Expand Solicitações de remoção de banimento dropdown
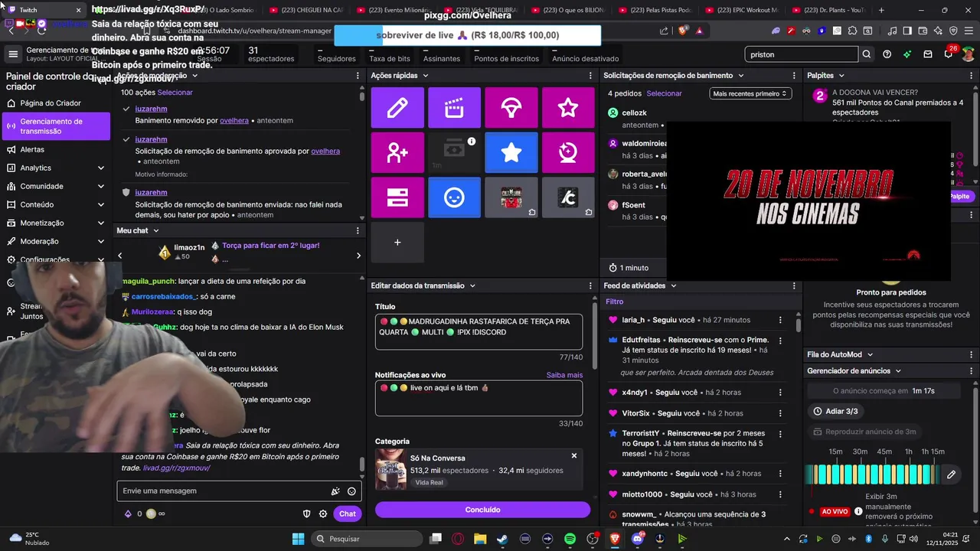Screen dimensions: 980x551 tap(741, 76)
